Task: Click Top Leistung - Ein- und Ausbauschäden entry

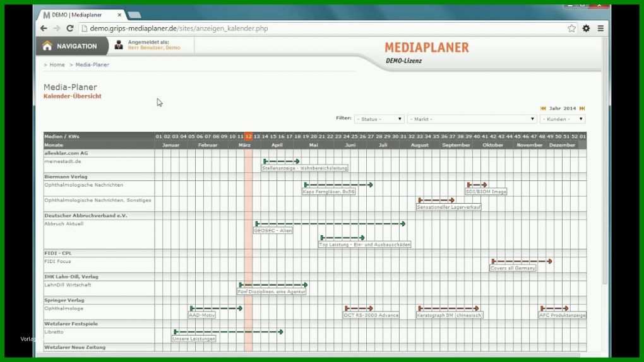Action: (365, 245)
